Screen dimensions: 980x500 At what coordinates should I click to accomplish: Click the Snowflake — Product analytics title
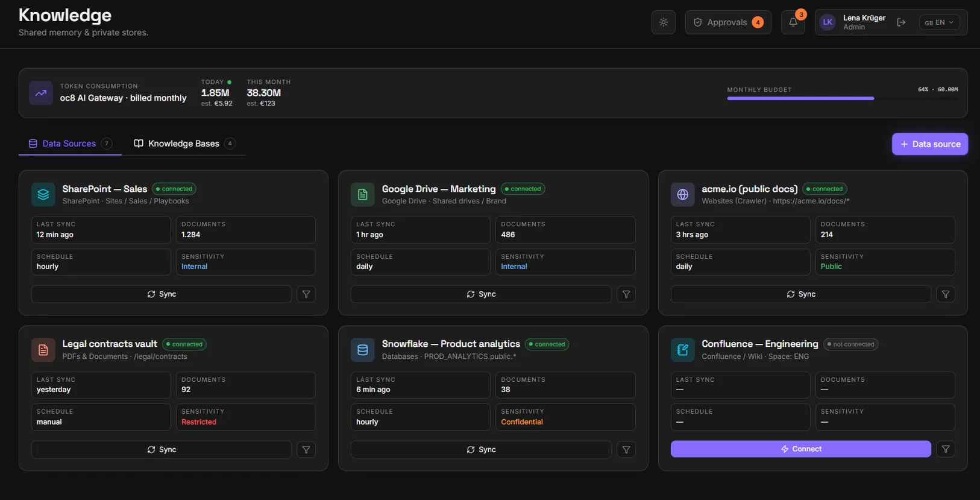pos(451,344)
